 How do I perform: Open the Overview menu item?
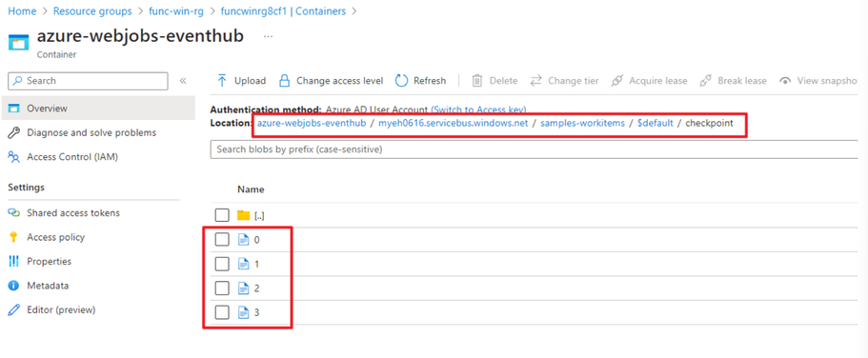(x=97, y=108)
